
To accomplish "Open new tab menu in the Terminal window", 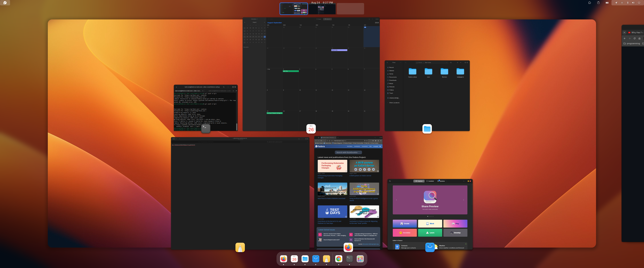I will pyautogui.click(x=176, y=87).
